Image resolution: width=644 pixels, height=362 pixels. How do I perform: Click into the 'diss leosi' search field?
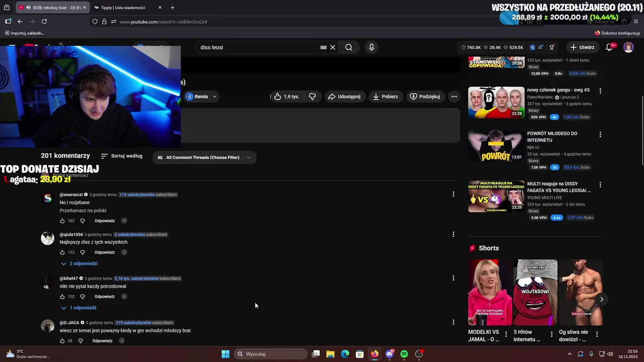click(257, 47)
